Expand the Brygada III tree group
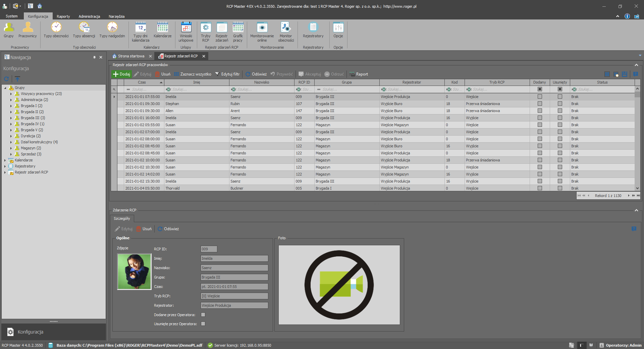 pos(11,118)
